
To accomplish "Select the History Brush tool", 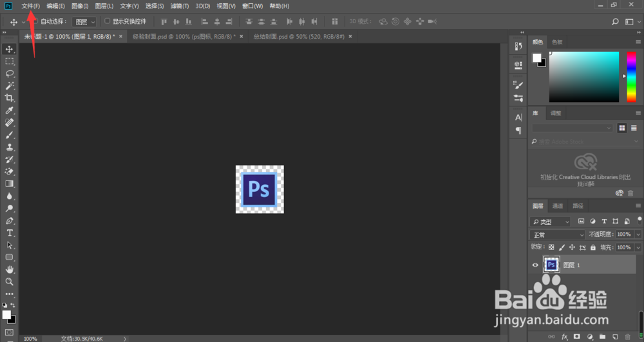I will click(x=9, y=159).
